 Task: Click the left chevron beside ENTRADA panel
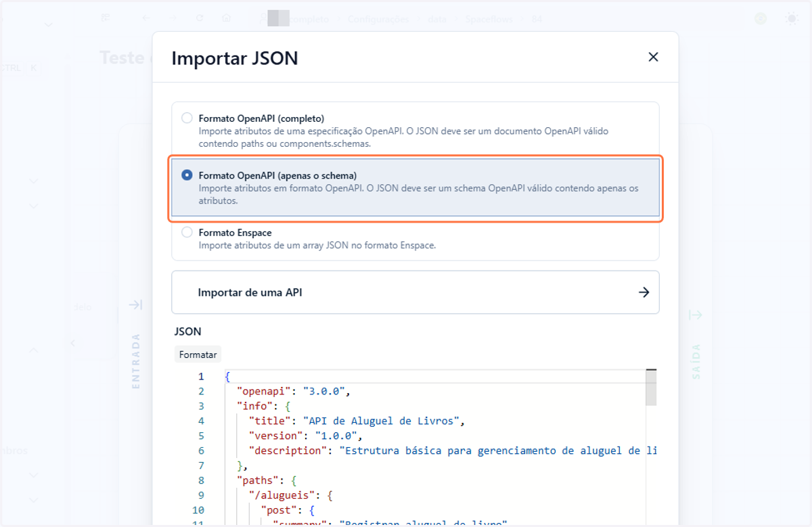(x=72, y=343)
